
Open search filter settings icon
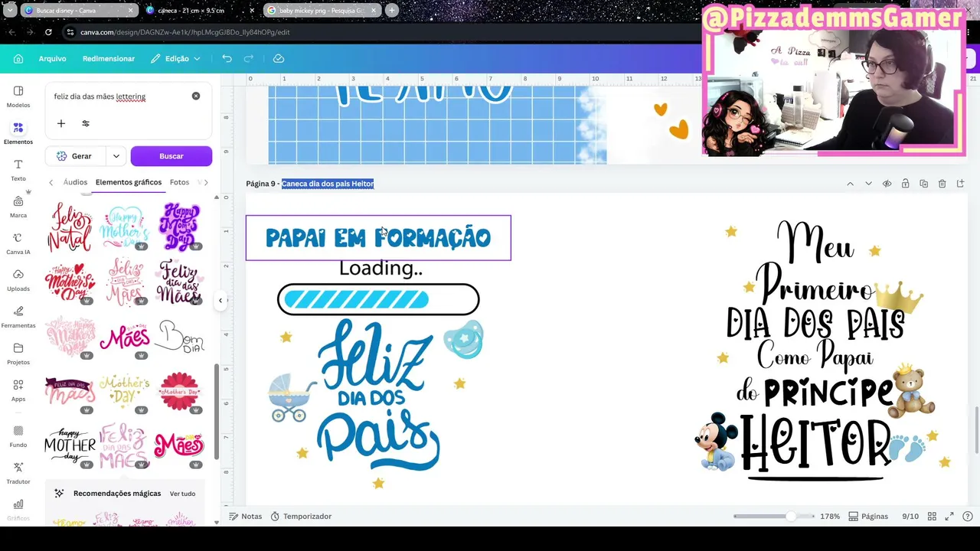click(86, 123)
